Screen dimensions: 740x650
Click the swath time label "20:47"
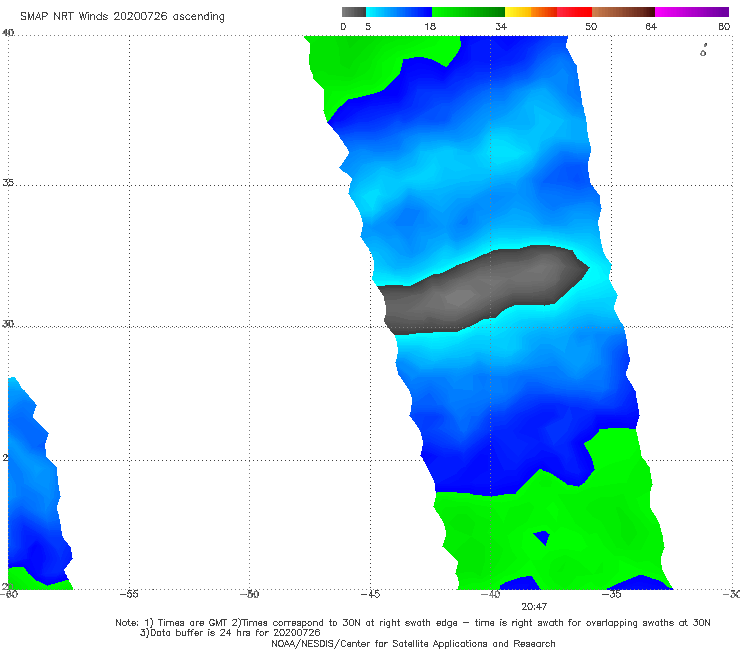534,607
